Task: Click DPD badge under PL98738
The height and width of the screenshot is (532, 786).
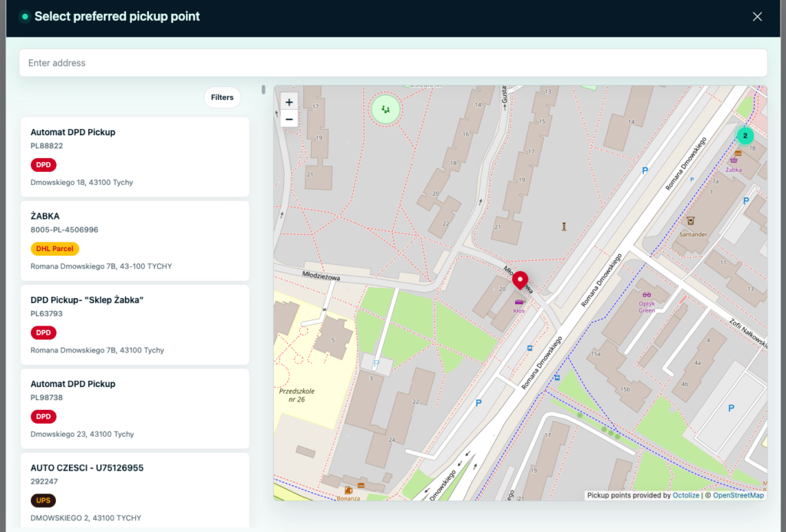Action: pos(43,417)
